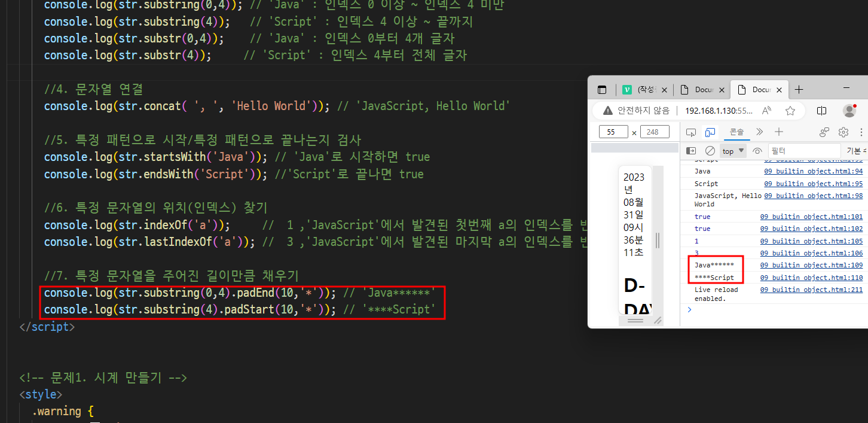Close the inactive Docu browser tab
The image size is (868, 423).
point(722,90)
